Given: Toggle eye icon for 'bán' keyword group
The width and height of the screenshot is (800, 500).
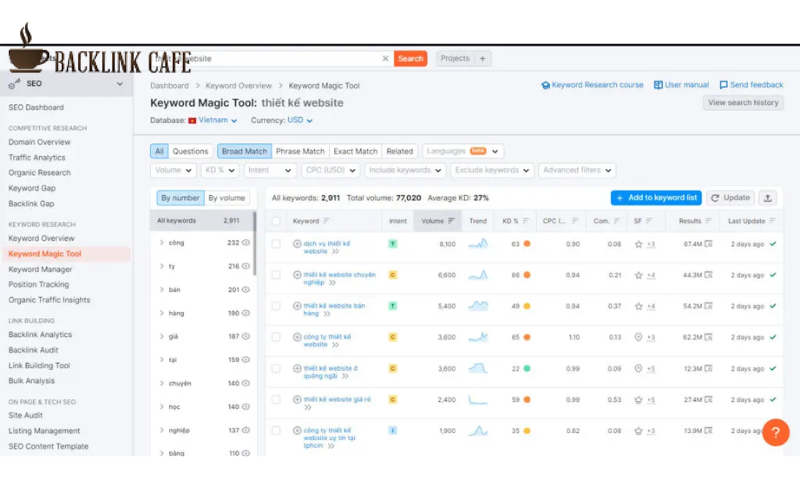Looking at the screenshot, I should (x=246, y=290).
